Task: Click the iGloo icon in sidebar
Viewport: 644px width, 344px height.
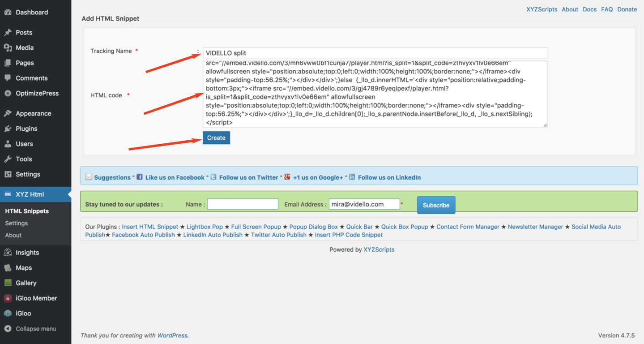Action: click(x=8, y=314)
